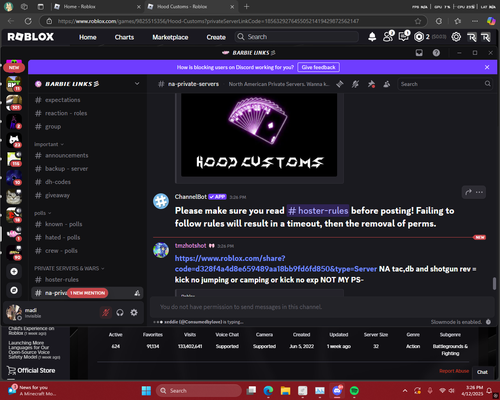Open Discord help question mark icon

point(436,53)
